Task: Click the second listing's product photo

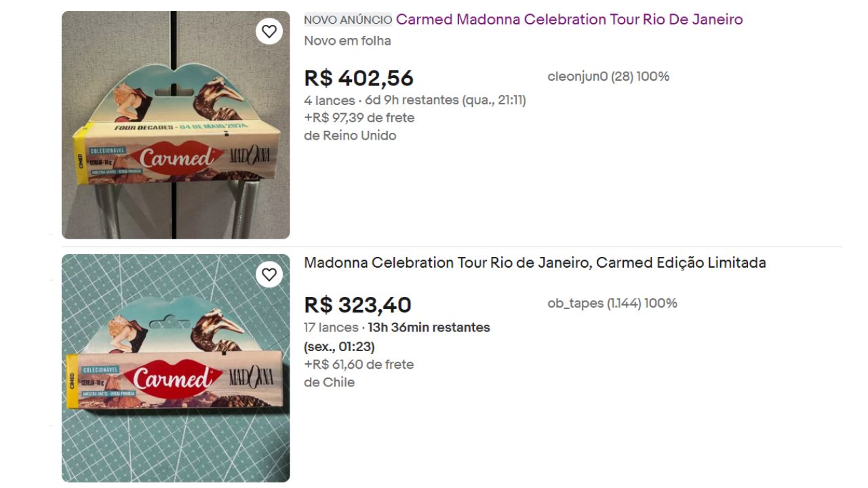Action: (176, 371)
